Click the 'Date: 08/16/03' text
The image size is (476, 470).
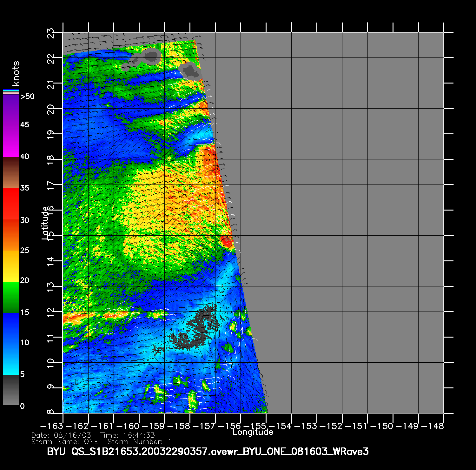61,435
